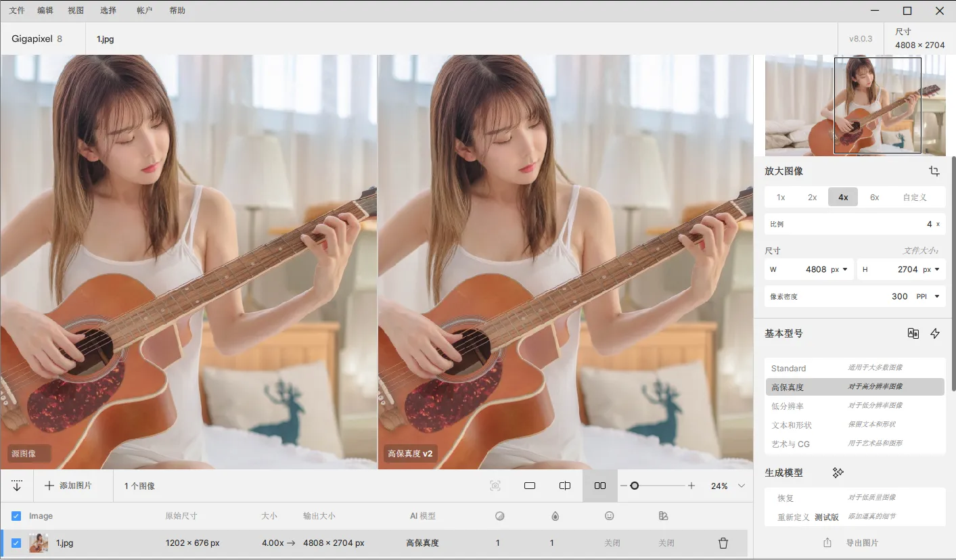
Task: Click the collapse-panel arrow icon at bottom left
Action: click(17, 486)
